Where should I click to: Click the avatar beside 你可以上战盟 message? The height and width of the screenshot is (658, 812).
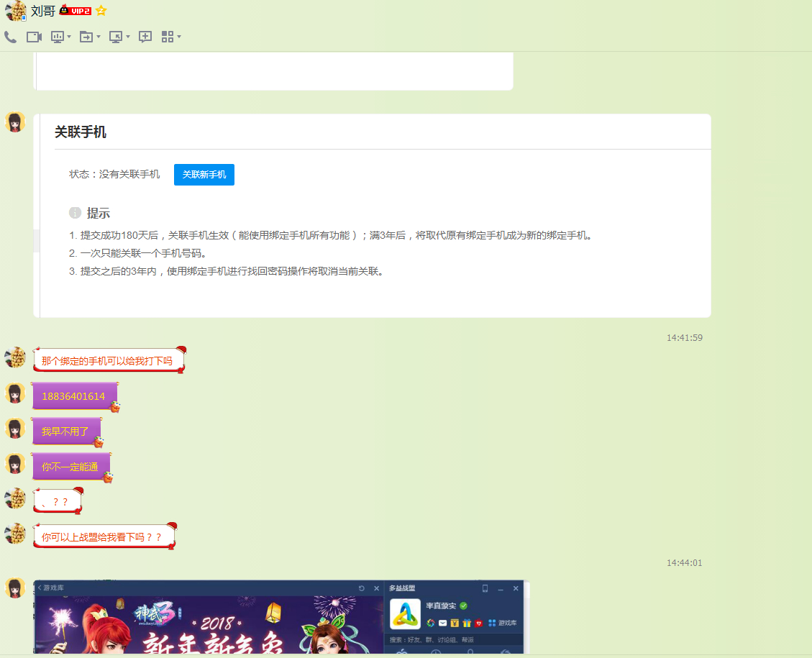[15, 534]
